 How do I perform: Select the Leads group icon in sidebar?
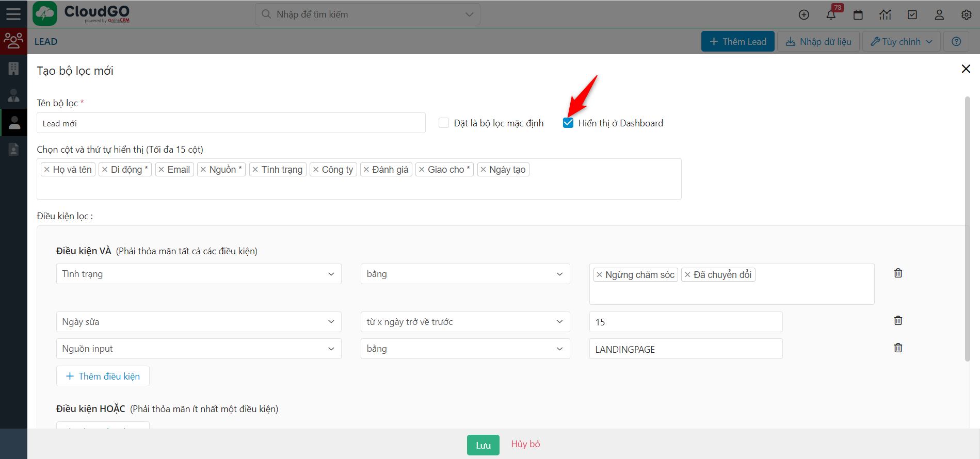[13, 41]
